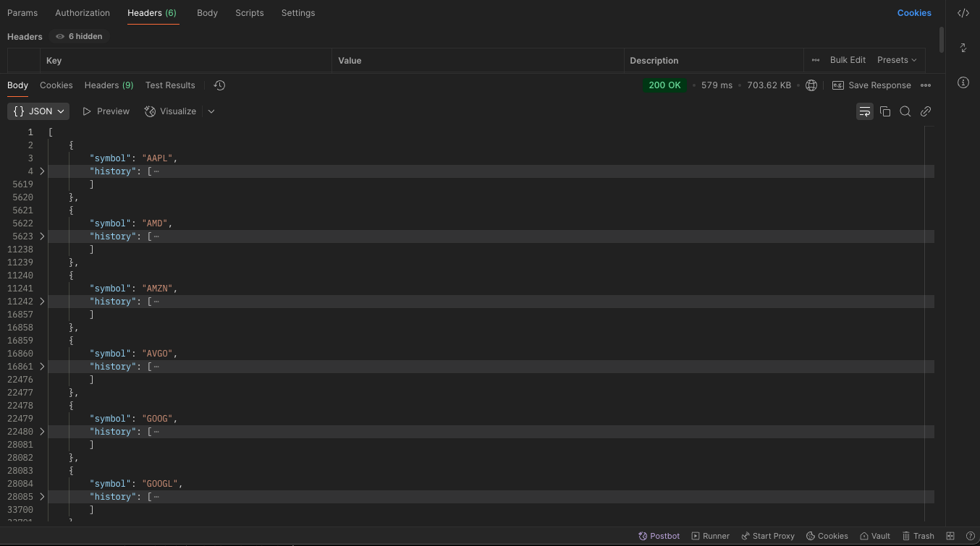Expand the GOOGL history array on line 28085
Screen dimensions: 980x546
coord(42,497)
